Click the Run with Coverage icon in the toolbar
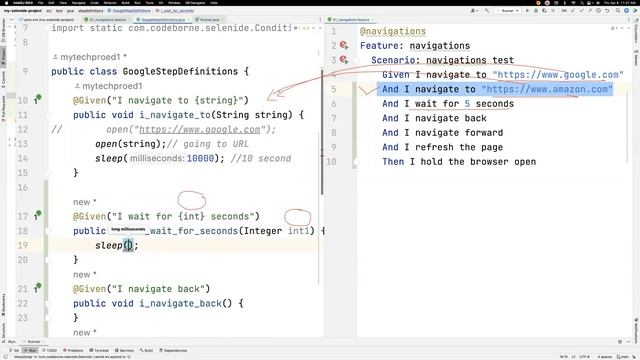The image size is (640, 360). coord(544,11)
